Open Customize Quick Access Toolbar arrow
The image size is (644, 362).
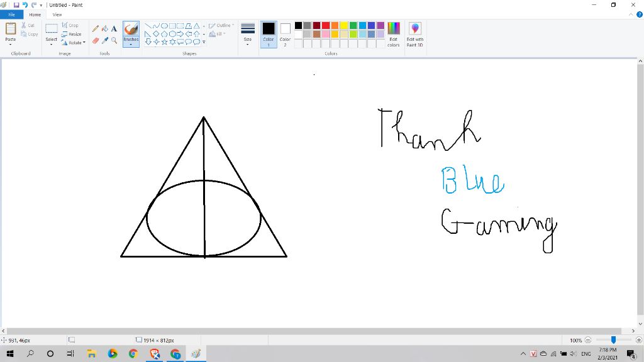tap(41, 5)
